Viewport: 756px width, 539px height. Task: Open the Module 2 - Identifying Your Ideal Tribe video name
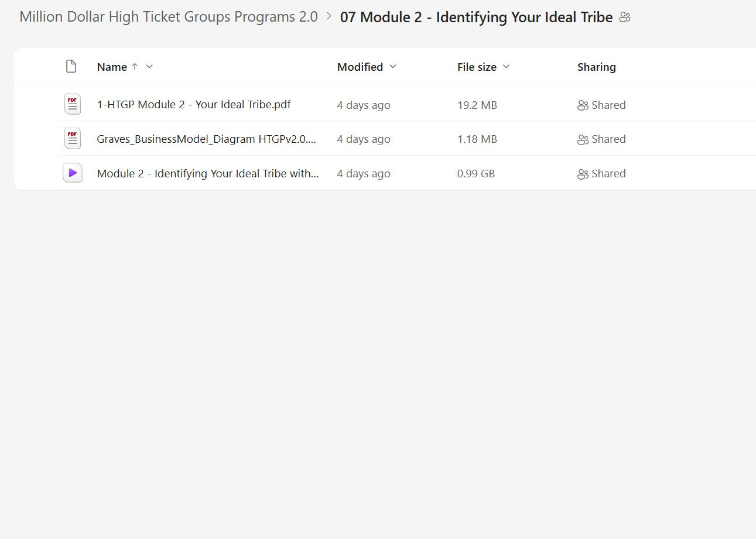[208, 174]
